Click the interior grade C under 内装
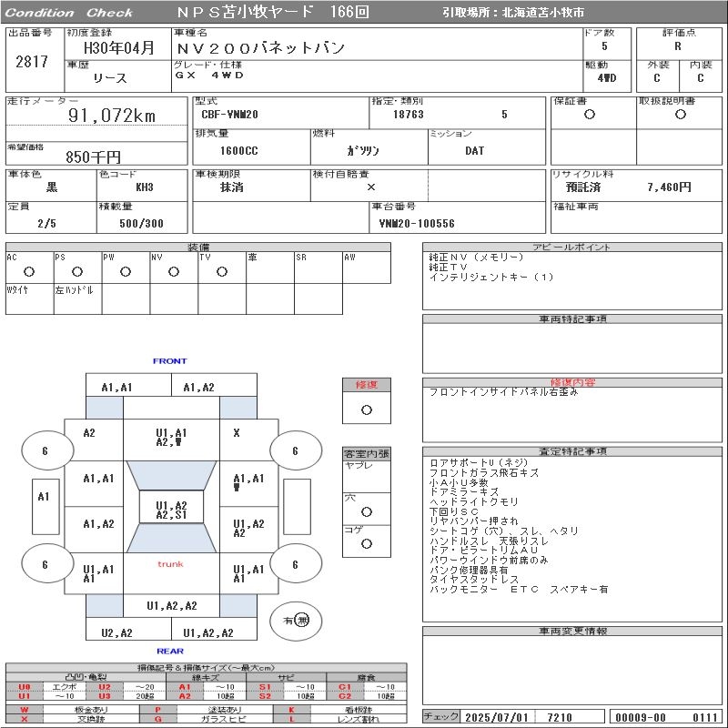This screenshot has height=728, width=728. (700, 78)
